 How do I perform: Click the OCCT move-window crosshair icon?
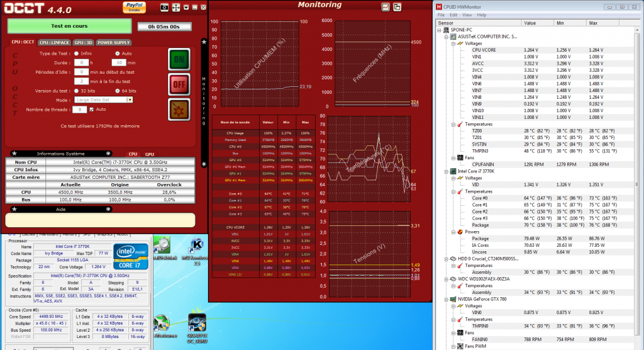coord(176,8)
